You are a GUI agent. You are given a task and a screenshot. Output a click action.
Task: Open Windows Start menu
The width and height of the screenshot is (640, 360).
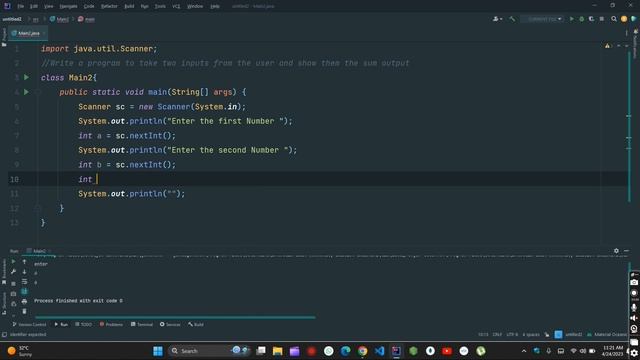(158, 351)
